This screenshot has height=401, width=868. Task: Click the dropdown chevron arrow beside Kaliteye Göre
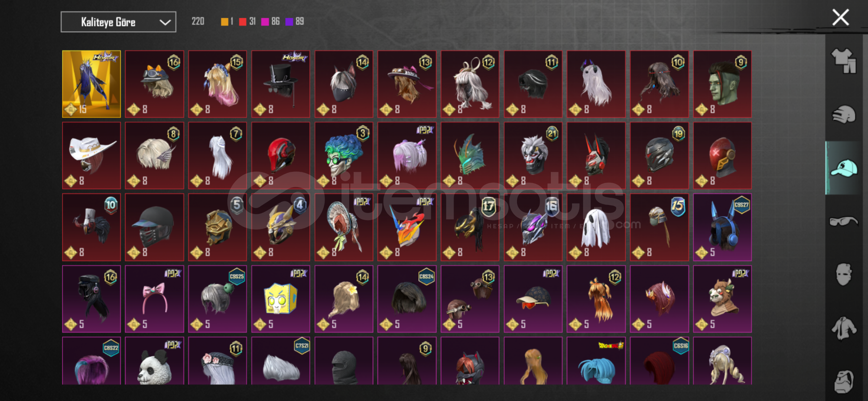165,22
